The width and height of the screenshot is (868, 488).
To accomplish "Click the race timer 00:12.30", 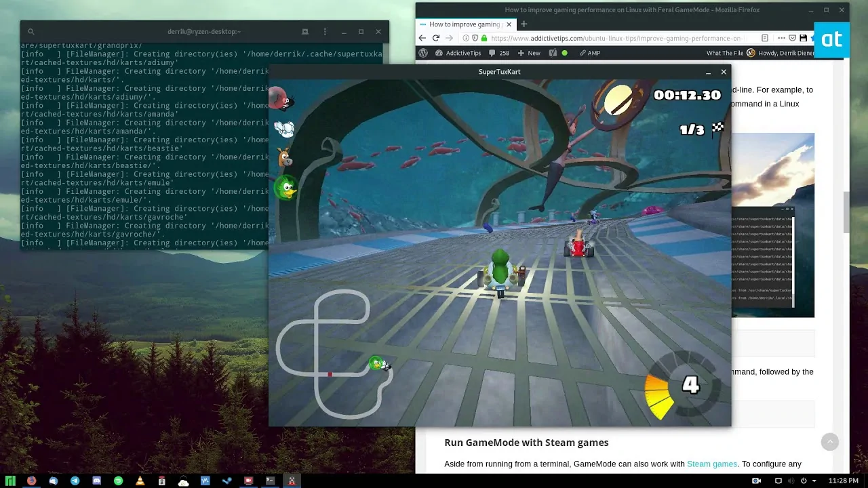I will coord(687,96).
